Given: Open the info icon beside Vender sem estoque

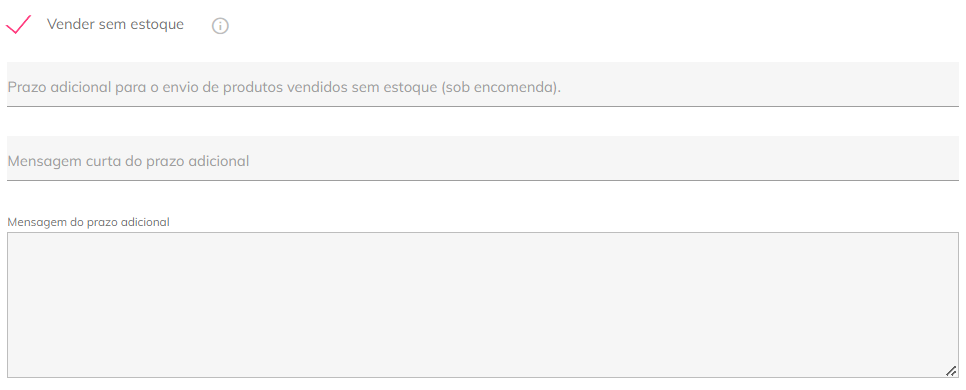Looking at the screenshot, I should 220,26.
